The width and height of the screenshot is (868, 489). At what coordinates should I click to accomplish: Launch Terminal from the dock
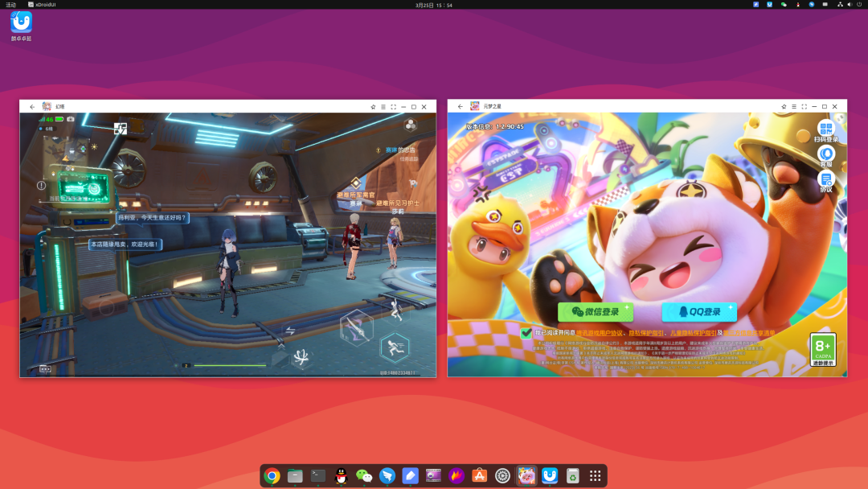(318, 475)
